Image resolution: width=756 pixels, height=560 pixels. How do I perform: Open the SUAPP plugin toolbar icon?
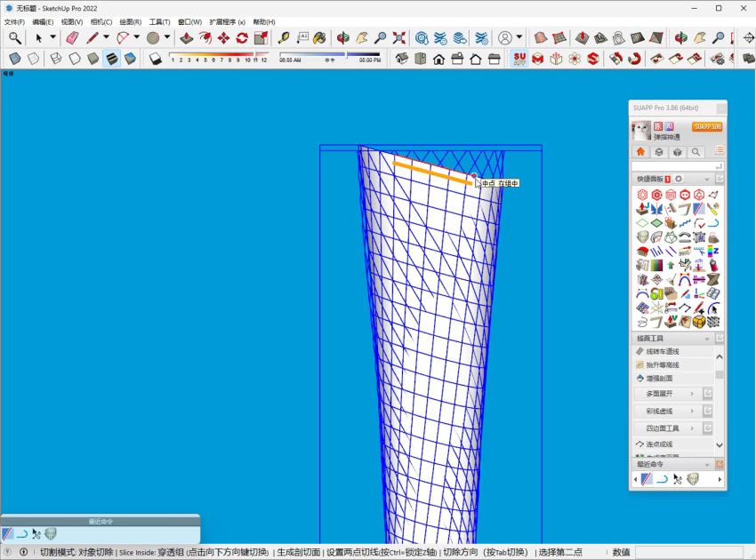(519, 59)
